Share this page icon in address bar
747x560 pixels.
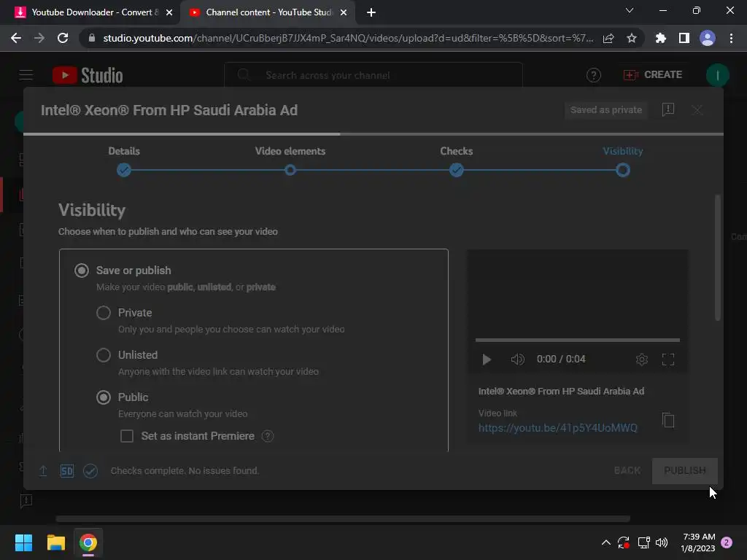coord(608,38)
